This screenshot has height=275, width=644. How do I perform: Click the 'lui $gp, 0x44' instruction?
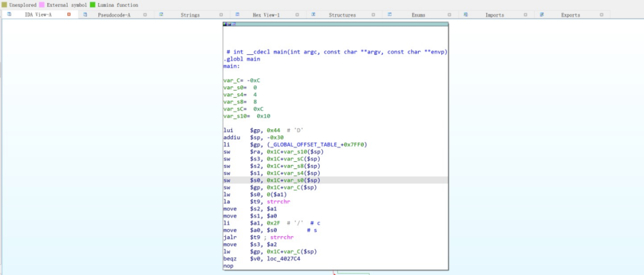click(264, 130)
